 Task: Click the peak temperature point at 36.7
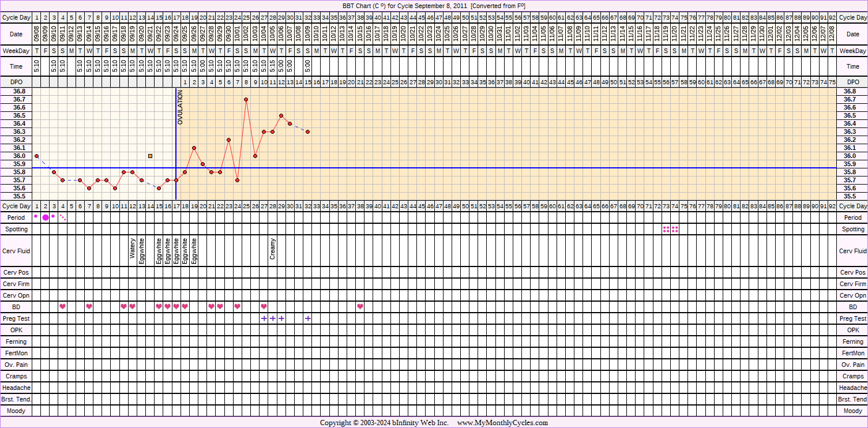click(246, 99)
